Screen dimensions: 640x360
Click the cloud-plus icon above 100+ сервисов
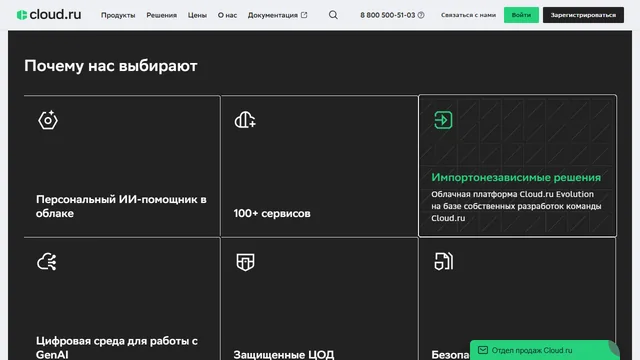click(x=245, y=120)
